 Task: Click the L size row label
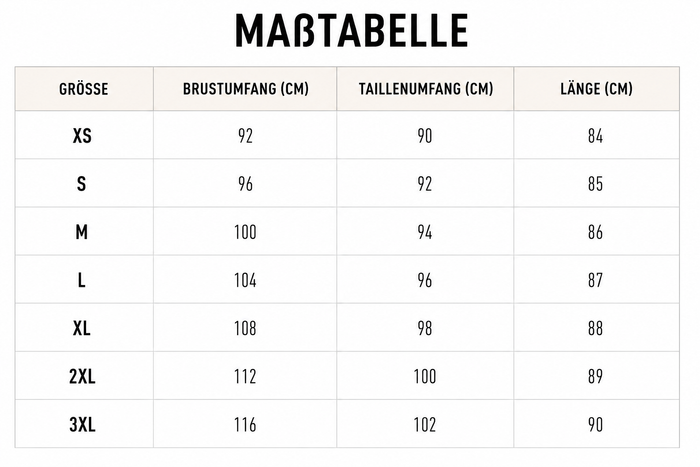[x=81, y=280]
